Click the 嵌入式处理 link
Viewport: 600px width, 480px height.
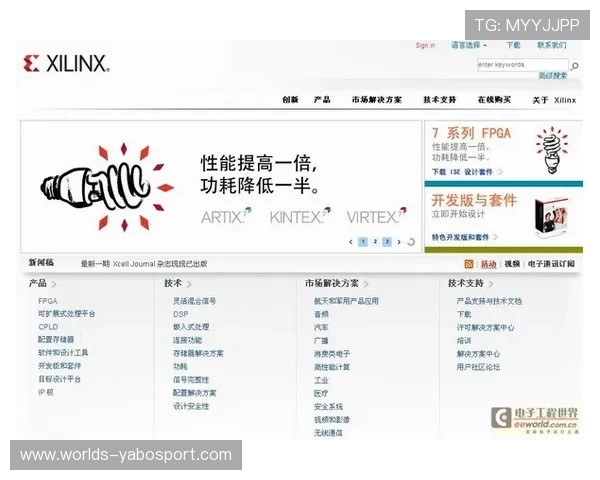pyautogui.click(x=191, y=327)
